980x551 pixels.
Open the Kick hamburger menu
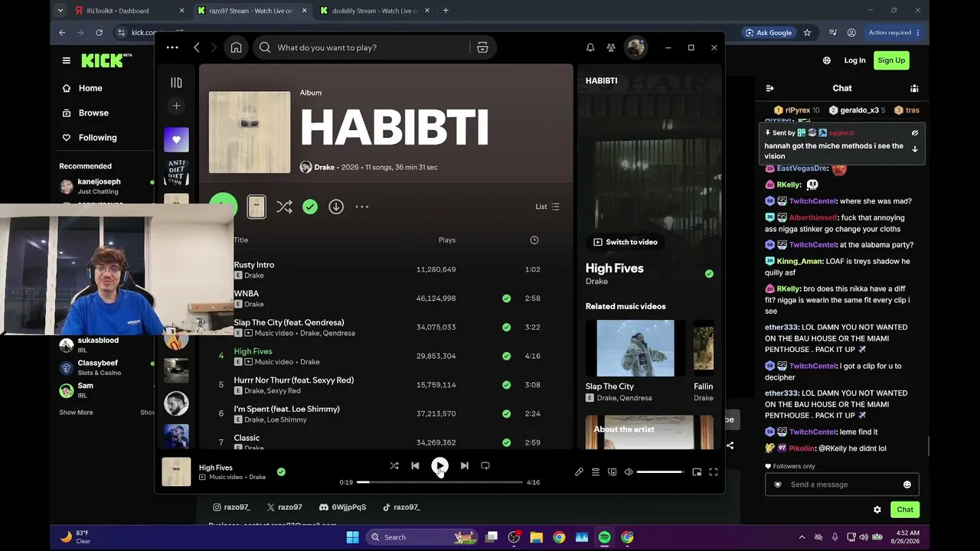click(x=67, y=60)
